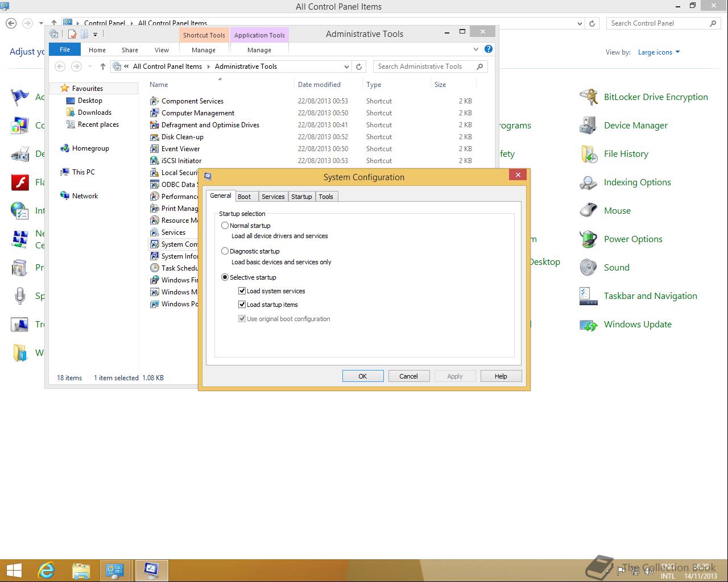Click Search Administrative Tools field

pos(431,66)
